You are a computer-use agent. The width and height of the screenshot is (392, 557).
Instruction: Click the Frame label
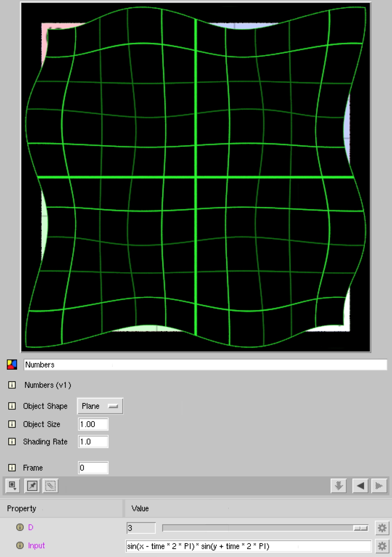[33, 468]
